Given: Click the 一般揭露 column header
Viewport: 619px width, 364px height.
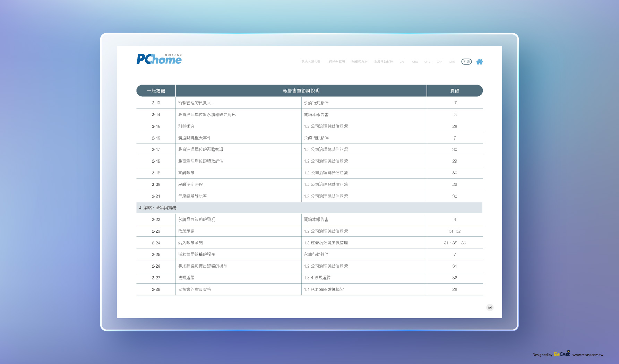Looking at the screenshot, I should (156, 91).
